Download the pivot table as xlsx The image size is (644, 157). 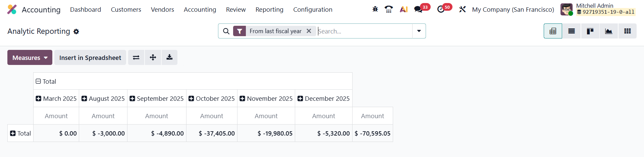coord(169,58)
